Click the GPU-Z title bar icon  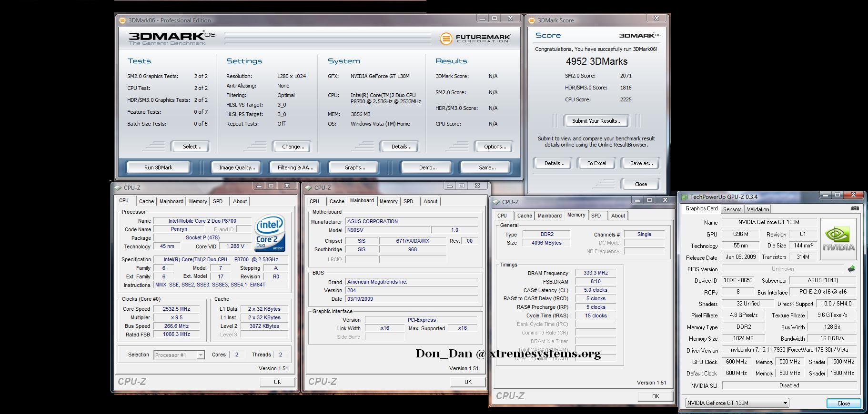coord(685,197)
